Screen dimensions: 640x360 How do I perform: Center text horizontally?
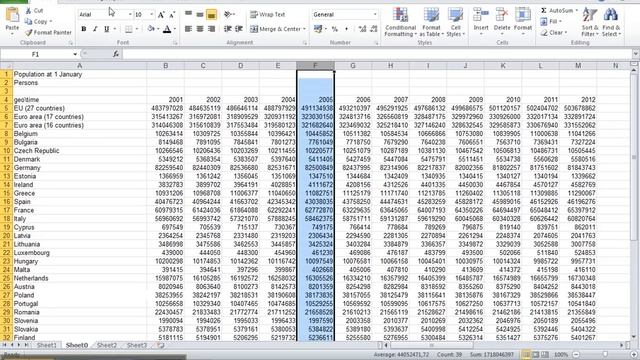pyautogui.click(x=200, y=29)
